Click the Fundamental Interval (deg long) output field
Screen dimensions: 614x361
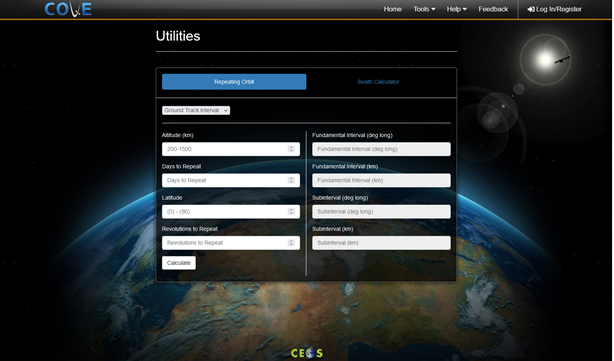click(381, 149)
